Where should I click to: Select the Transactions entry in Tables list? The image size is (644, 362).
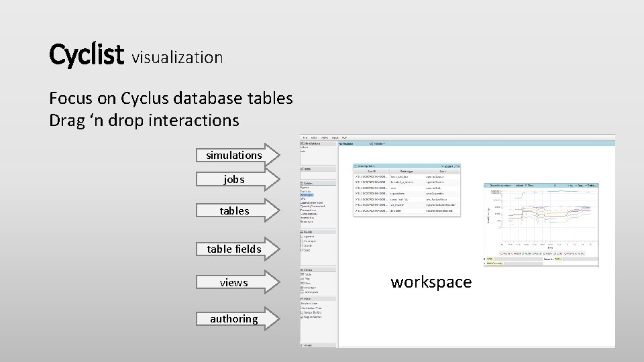[308, 210]
